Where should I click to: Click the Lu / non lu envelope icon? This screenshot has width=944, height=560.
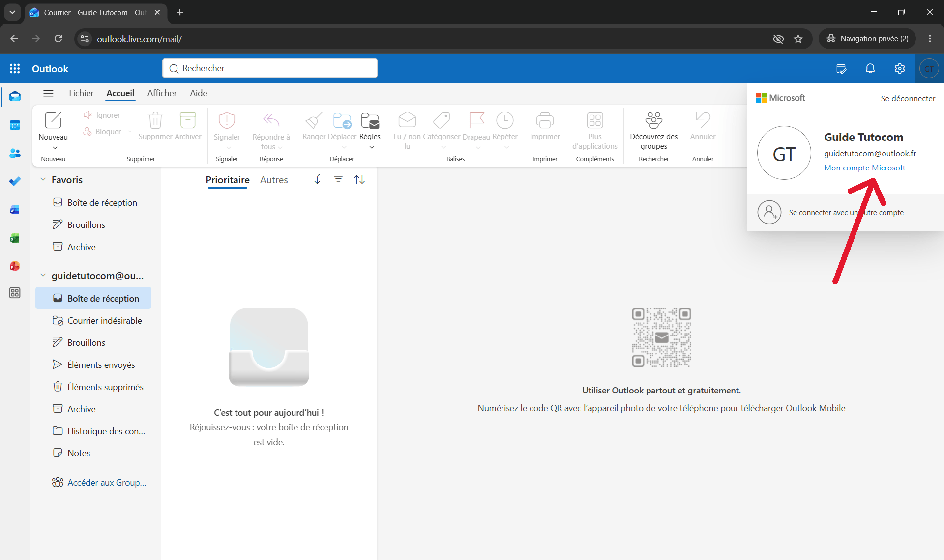tap(407, 120)
